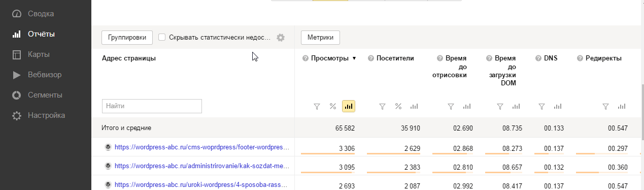
Task: Focus the Найти search field
Action: [152, 106]
